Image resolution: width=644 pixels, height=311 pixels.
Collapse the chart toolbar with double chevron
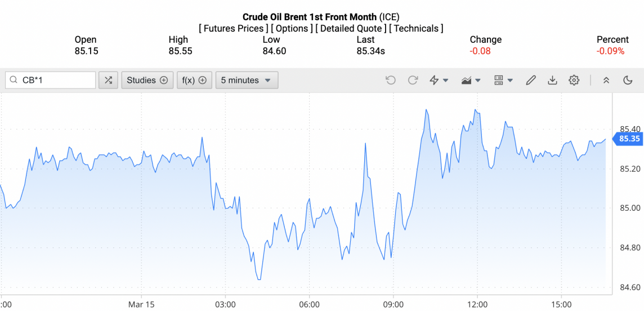pos(606,80)
